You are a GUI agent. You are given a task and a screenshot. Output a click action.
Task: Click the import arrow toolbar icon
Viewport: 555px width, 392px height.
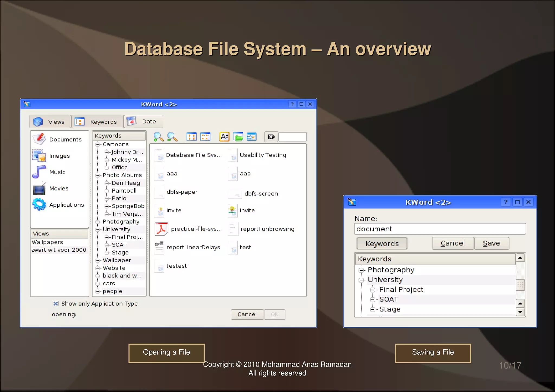(x=251, y=137)
